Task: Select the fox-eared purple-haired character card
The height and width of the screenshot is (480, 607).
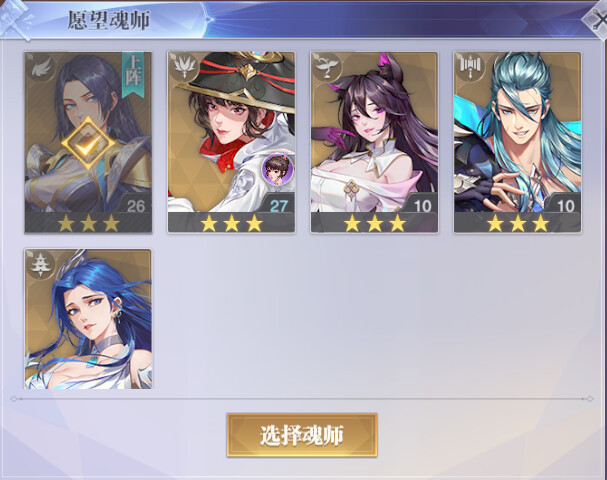Action: pos(374,142)
